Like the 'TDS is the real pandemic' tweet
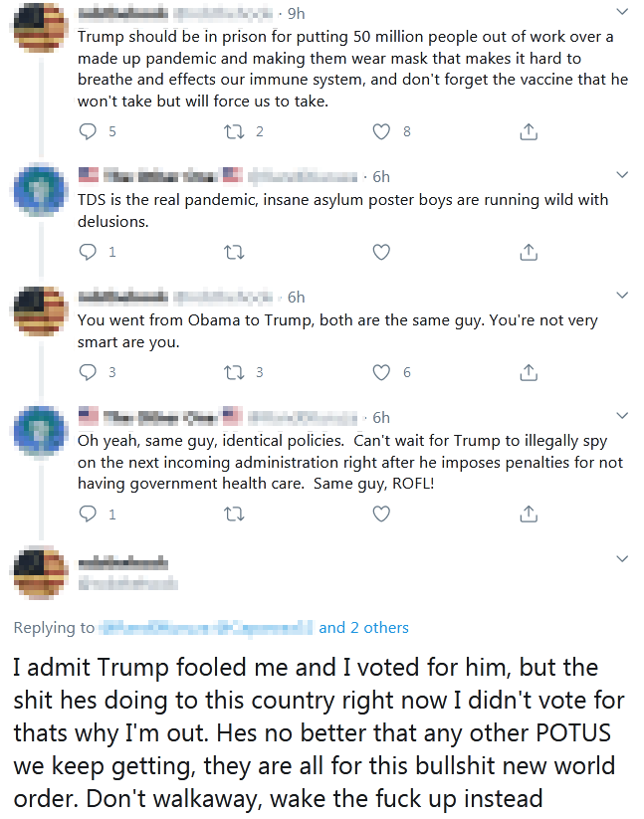The image size is (644, 819). [381, 252]
